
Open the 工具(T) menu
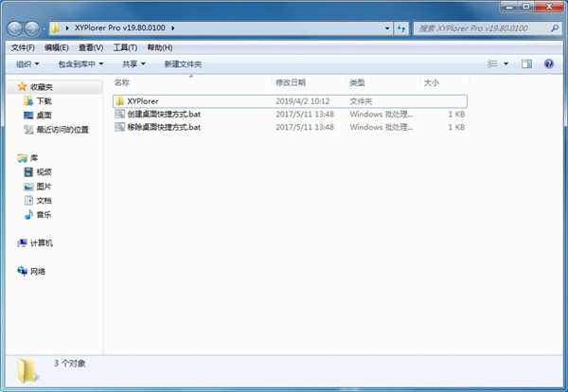(x=125, y=47)
